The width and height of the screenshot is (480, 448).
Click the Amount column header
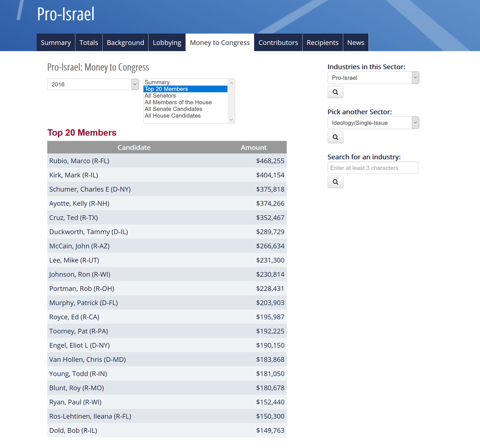coord(254,147)
